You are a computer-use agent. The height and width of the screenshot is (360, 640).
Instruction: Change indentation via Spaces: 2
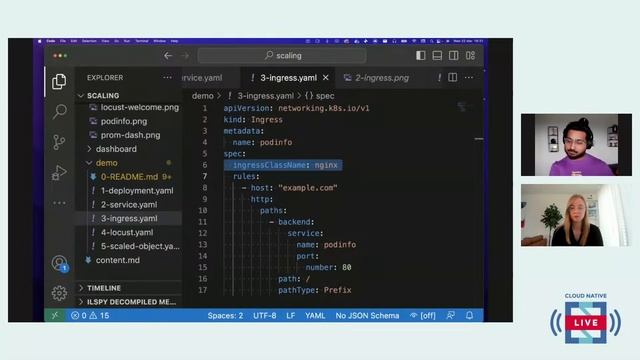pos(225,316)
